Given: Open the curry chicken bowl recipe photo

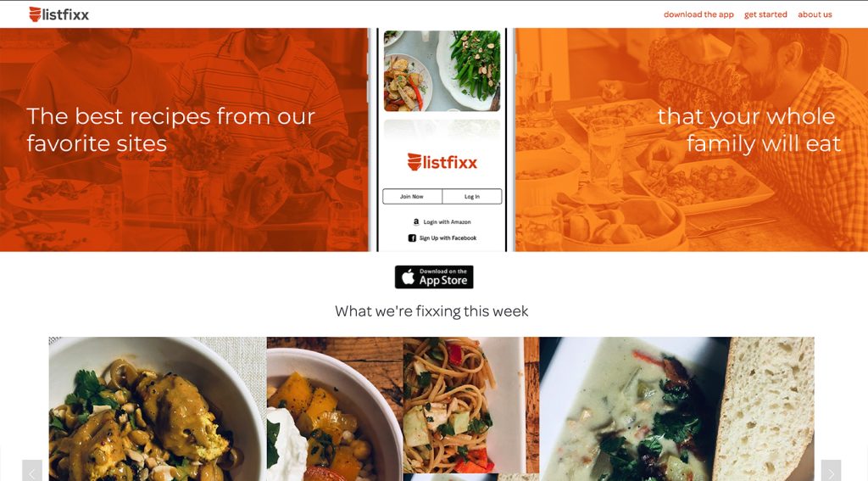Looking at the screenshot, I should pyautogui.click(x=158, y=409).
